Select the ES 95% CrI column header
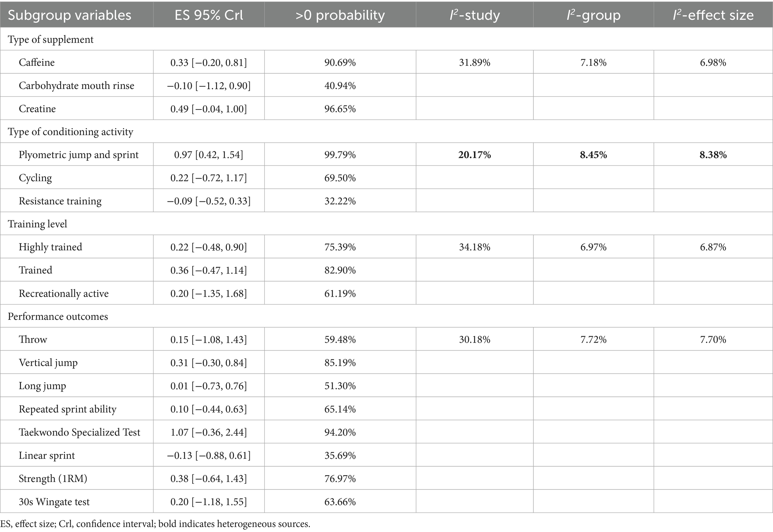The height and width of the screenshot is (532, 773). [209, 15]
